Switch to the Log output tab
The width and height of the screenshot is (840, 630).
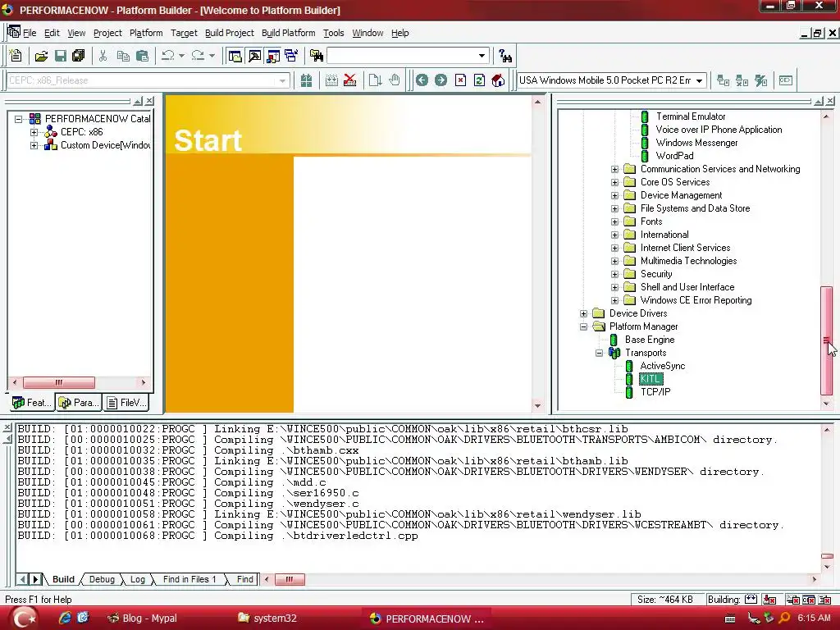(138, 579)
